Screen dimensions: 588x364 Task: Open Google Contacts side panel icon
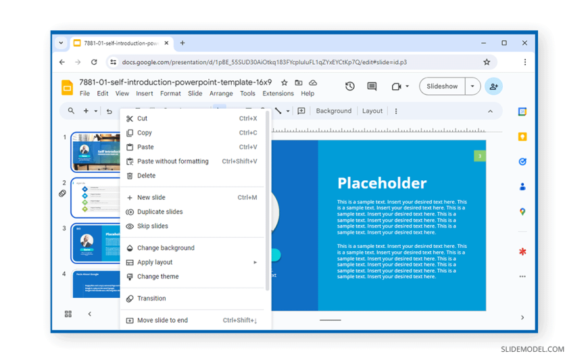click(522, 186)
